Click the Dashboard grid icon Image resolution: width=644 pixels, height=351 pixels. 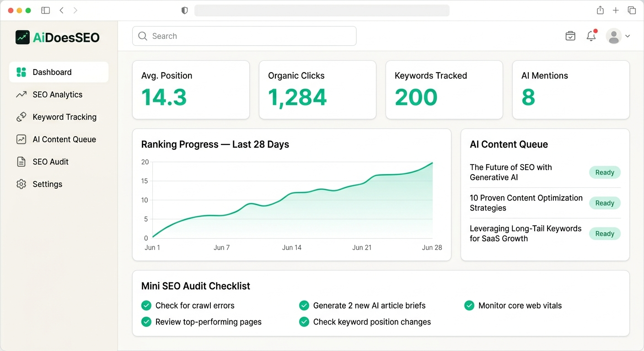21,72
